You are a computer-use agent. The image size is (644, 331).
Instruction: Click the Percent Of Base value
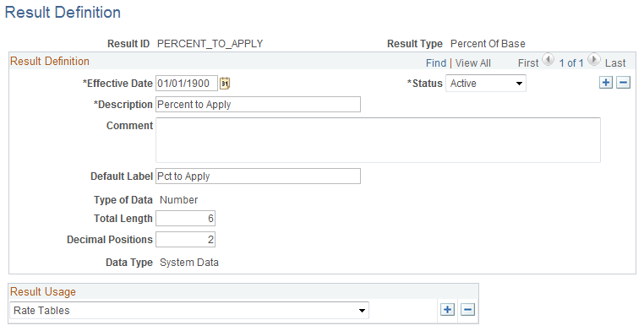488,44
